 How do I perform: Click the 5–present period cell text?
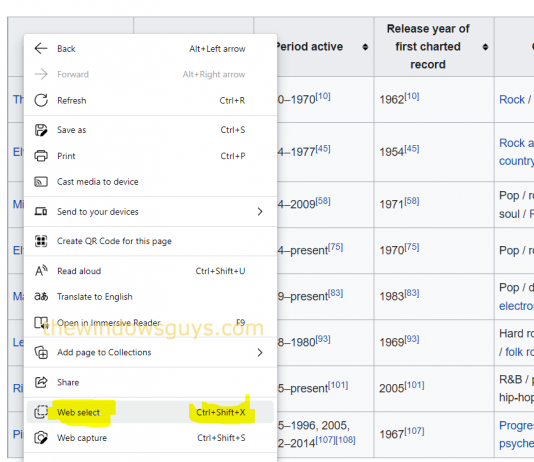[303, 388]
